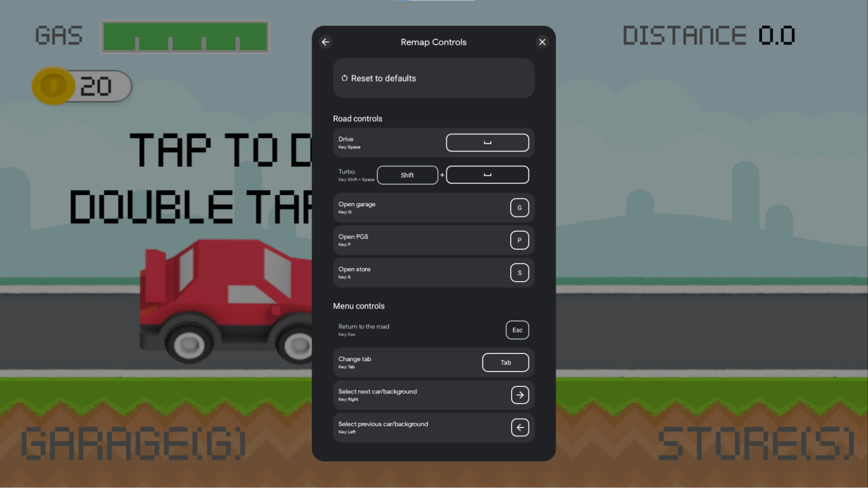Click the Turbo Shift key button
Screen dimensions: 868x488
(407, 174)
